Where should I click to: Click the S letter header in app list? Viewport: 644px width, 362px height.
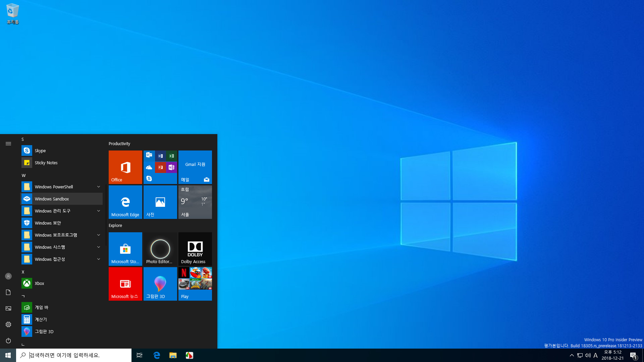[23, 139]
